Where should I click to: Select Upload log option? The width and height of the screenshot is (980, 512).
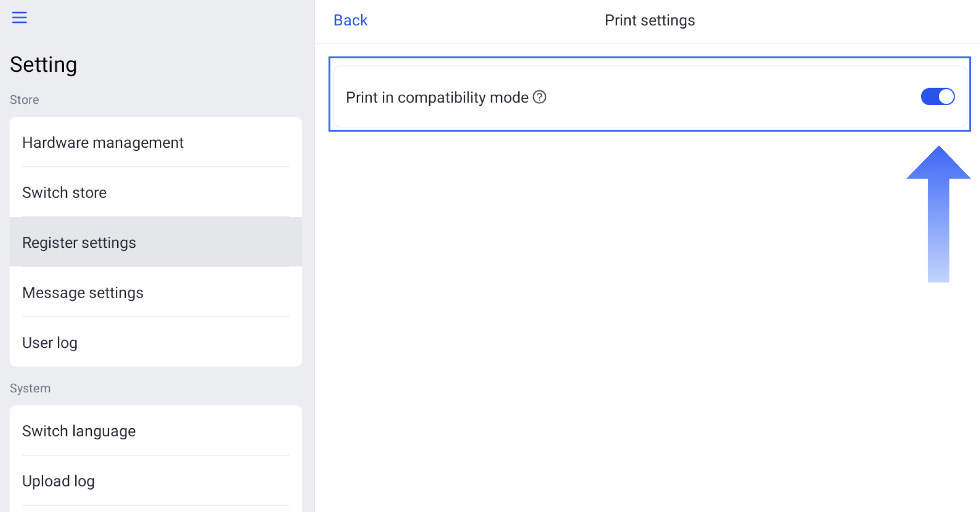point(58,481)
